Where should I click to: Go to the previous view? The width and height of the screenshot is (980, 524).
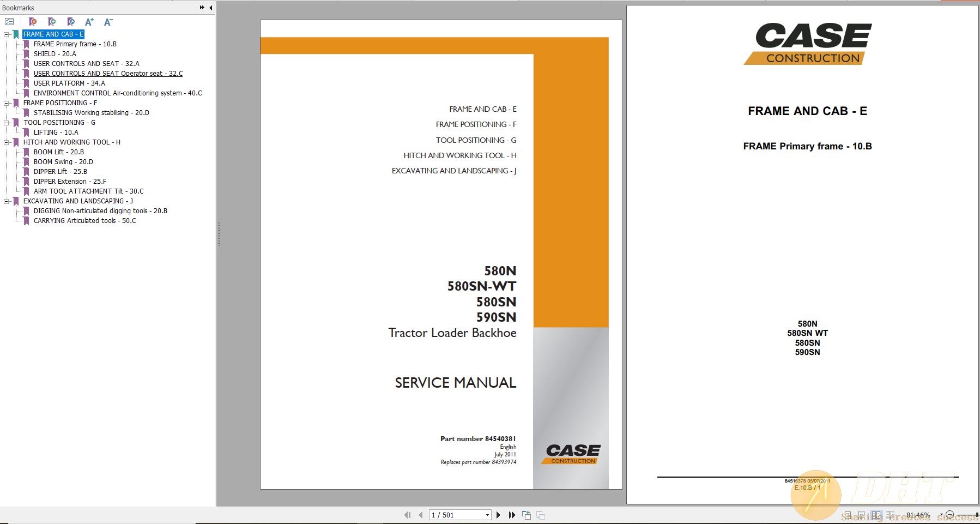pos(526,515)
